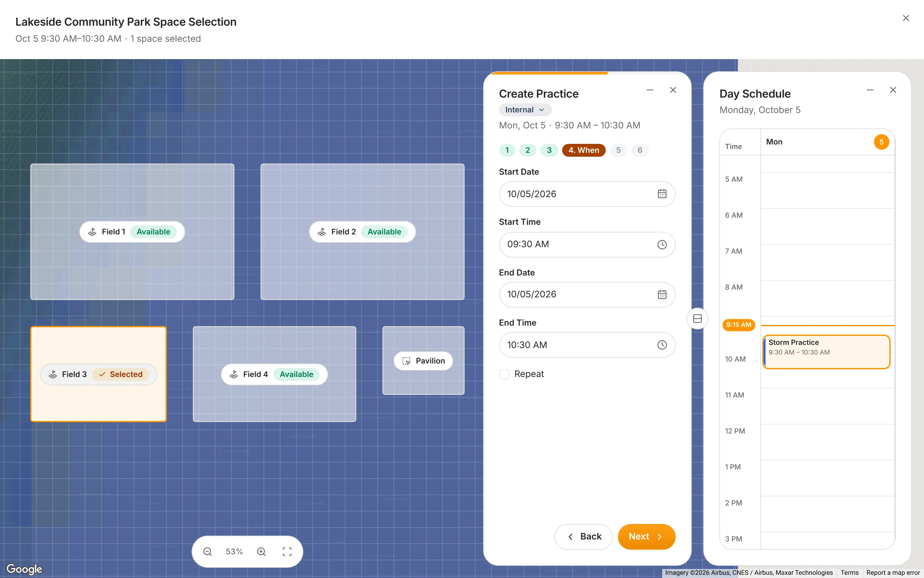Click the 9:15 AM current time marker
The width and height of the screenshot is (924, 578).
pyautogui.click(x=739, y=325)
